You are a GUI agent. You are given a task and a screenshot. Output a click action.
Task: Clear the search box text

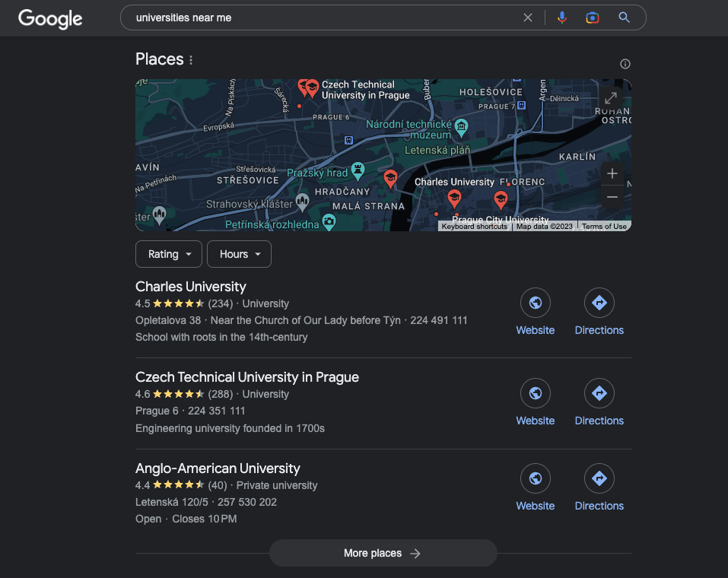[x=527, y=17]
